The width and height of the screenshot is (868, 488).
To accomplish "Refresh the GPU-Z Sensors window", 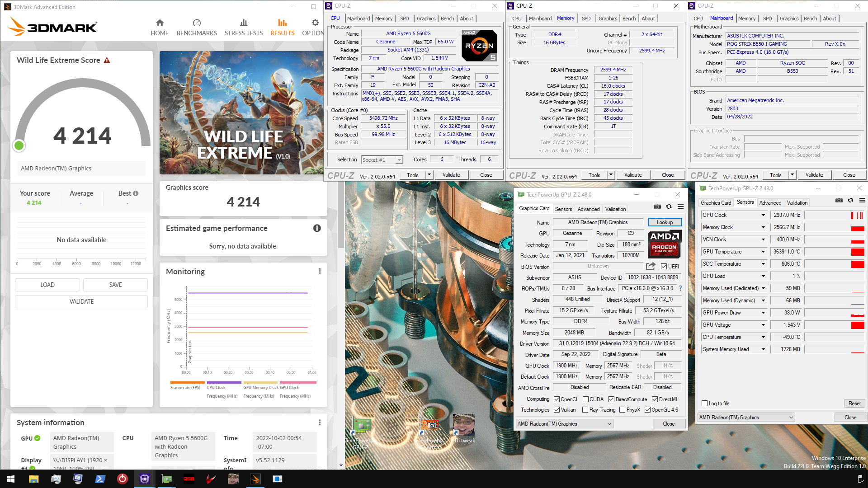I will click(851, 200).
